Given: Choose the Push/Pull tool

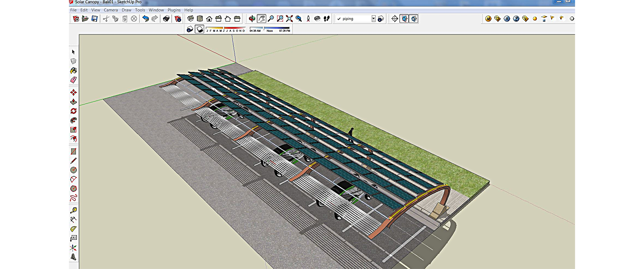Looking at the screenshot, I should [73, 102].
